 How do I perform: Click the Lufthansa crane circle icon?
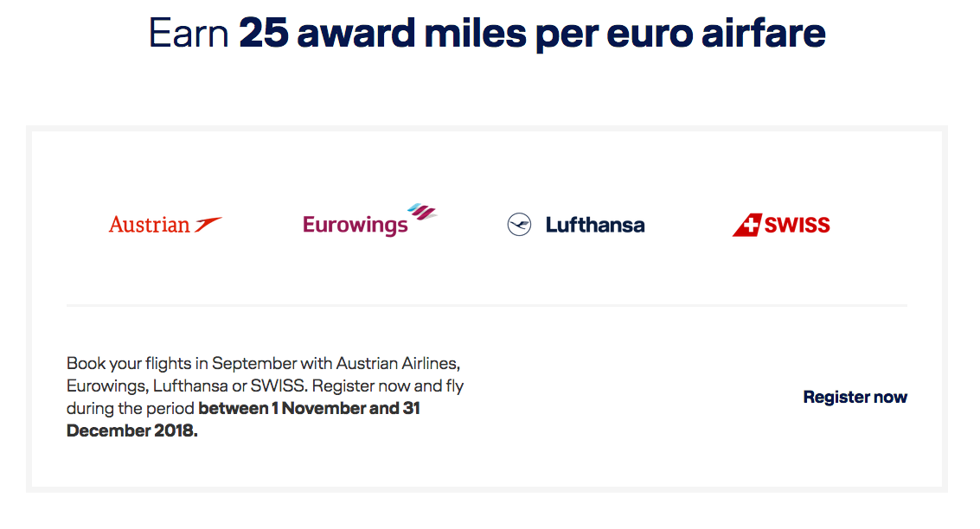pyautogui.click(x=519, y=225)
